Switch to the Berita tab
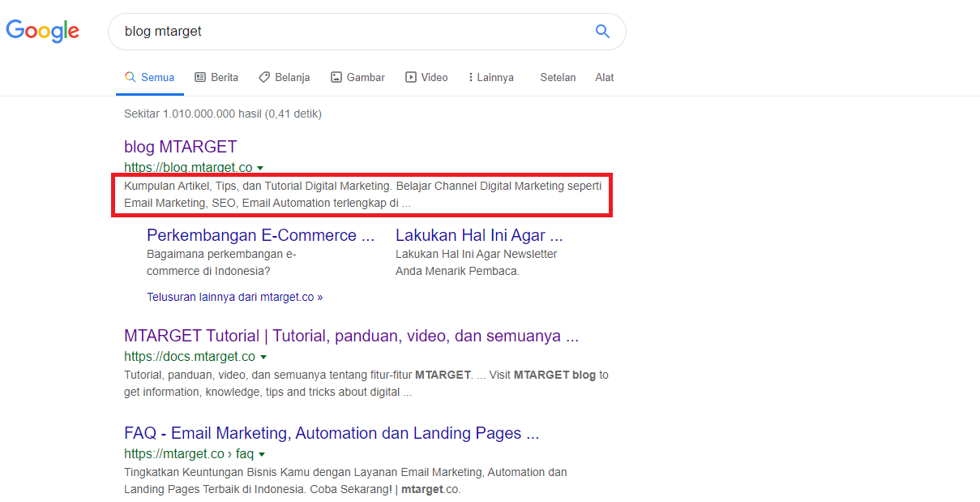Viewport: 980px width, 502px height. (216, 77)
